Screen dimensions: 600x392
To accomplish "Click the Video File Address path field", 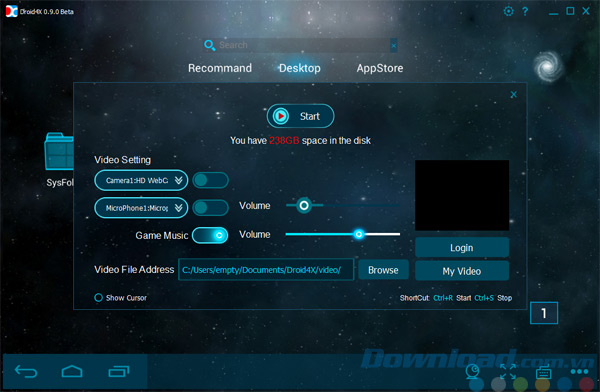I will pyautogui.click(x=266, y=270).
